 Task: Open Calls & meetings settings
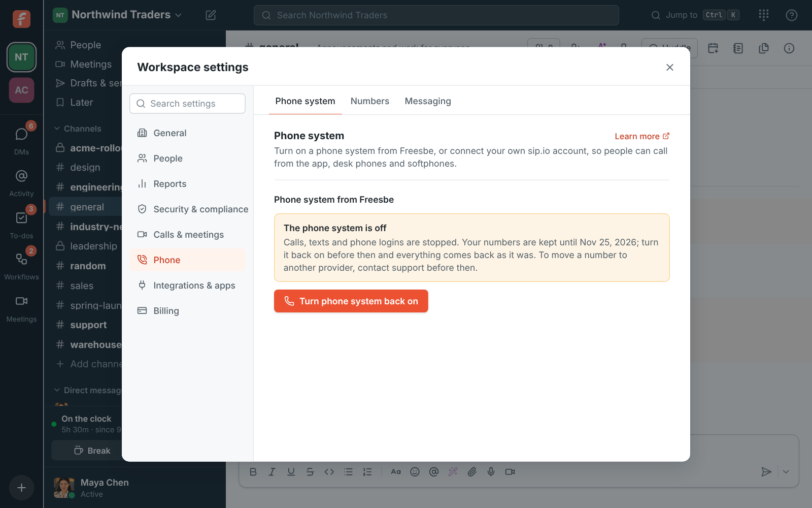point(188,235)
